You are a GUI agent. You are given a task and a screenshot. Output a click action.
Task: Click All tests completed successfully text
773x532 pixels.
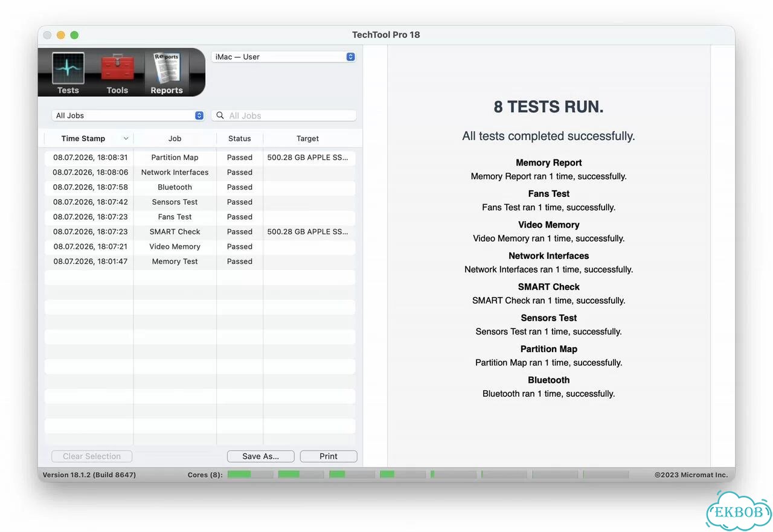point(548,136)
